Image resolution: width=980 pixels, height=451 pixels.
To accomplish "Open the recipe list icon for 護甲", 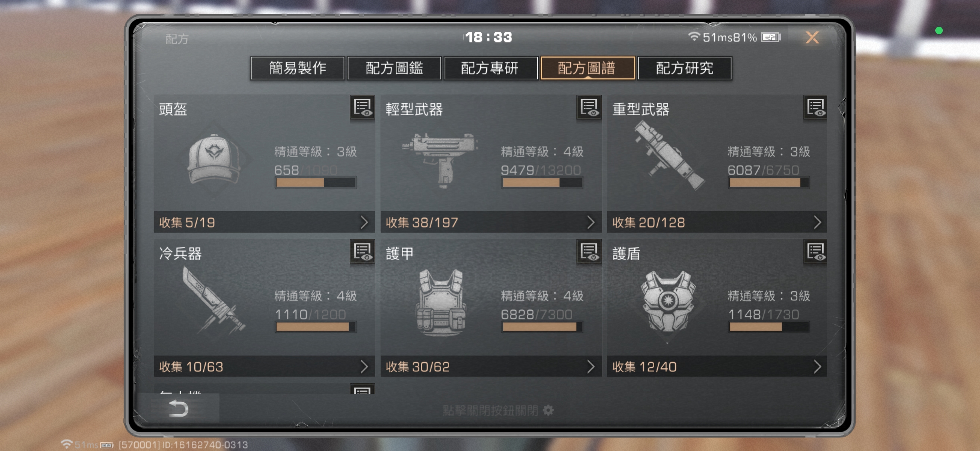I will [x=589, y=251].
